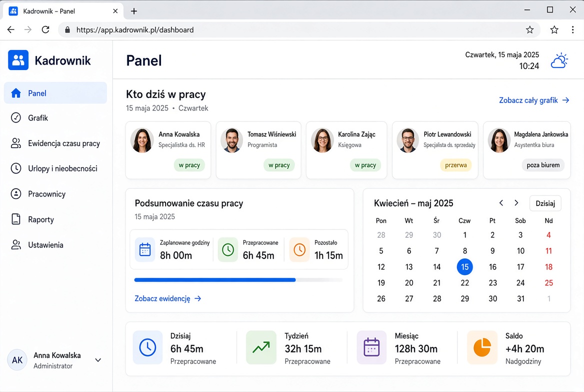Screen dimensions: 584x392
Task: Click the Dzisiaj calendar button
Action: (545, 203)
